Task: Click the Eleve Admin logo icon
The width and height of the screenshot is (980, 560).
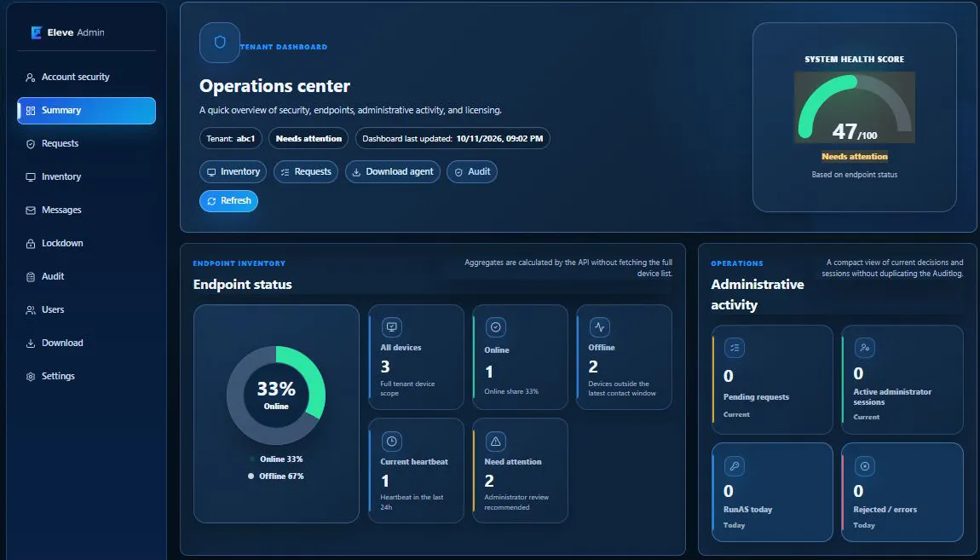Action: pos(37,32)
